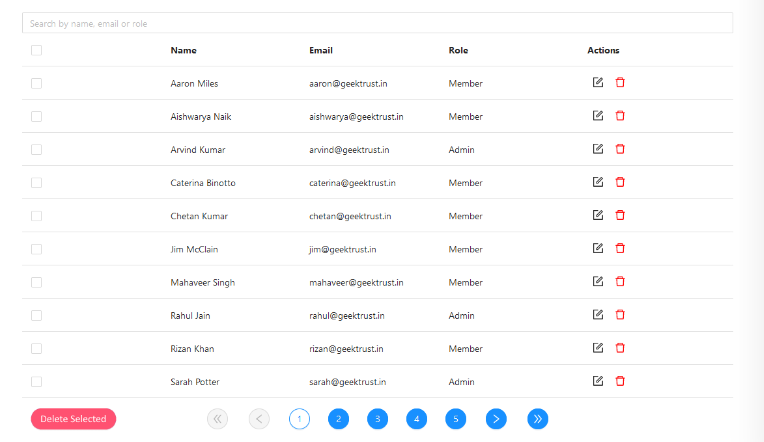Image resolution: width=764 pixels, height=442 pixels.
Task: Delete Rahul Jain row
Action: (x=620, y=314)
